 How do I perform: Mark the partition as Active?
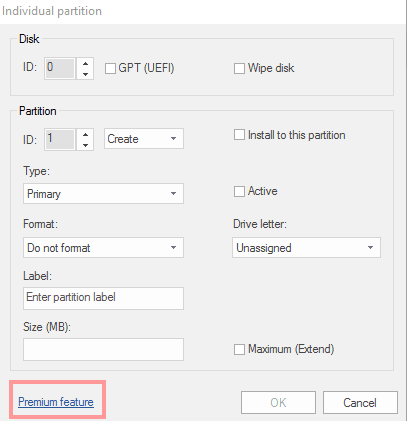click(x=239, y=192)
